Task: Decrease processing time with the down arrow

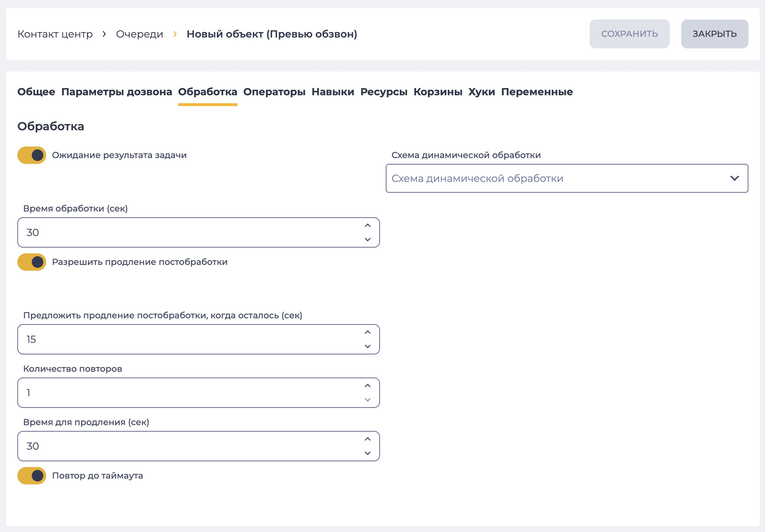Action: pyautogui.click(x=368, y=239)
